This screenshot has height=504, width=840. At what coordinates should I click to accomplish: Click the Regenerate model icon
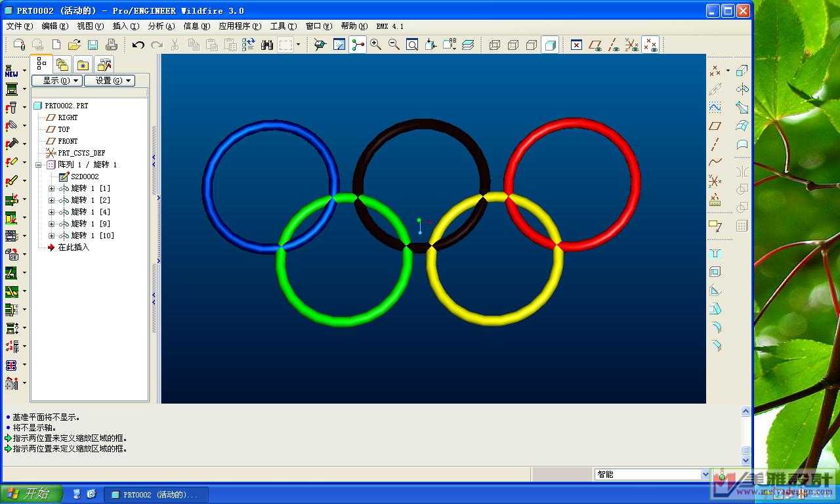(x=248, y=45)
